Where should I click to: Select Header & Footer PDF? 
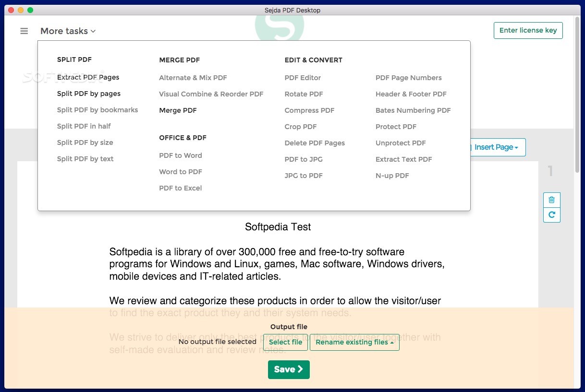tap(411, 94)
